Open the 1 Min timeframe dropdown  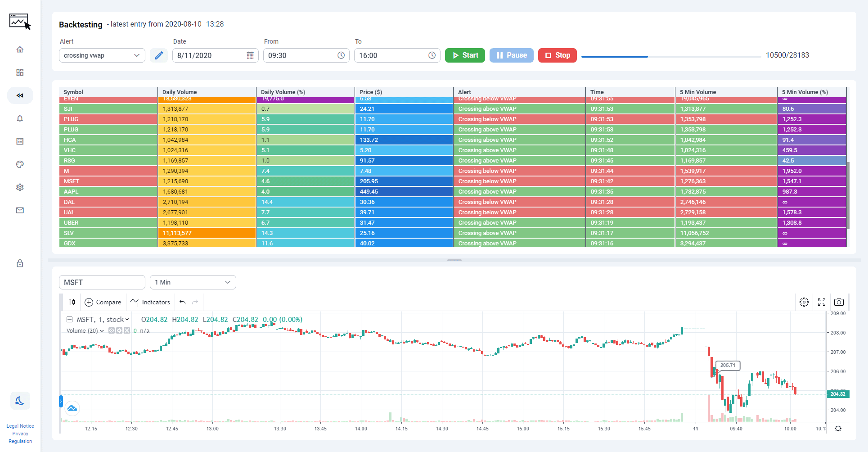pyautogui.click(x=193, y=282)
